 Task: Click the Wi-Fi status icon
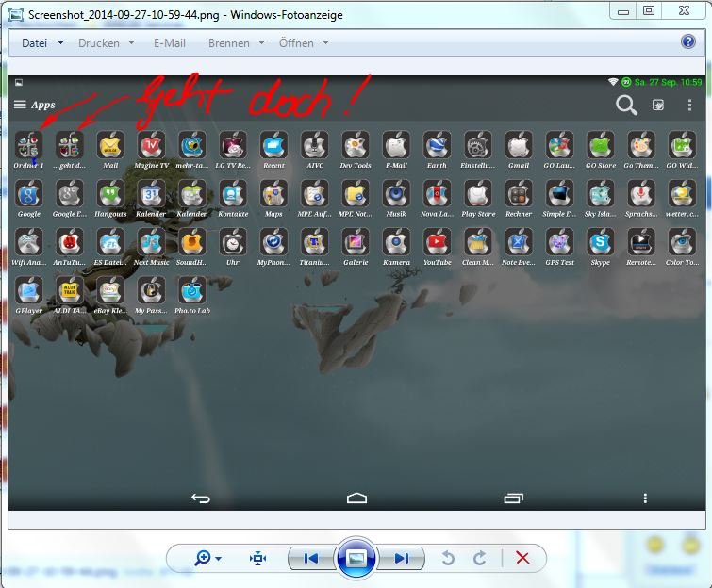tap(613, 82)
